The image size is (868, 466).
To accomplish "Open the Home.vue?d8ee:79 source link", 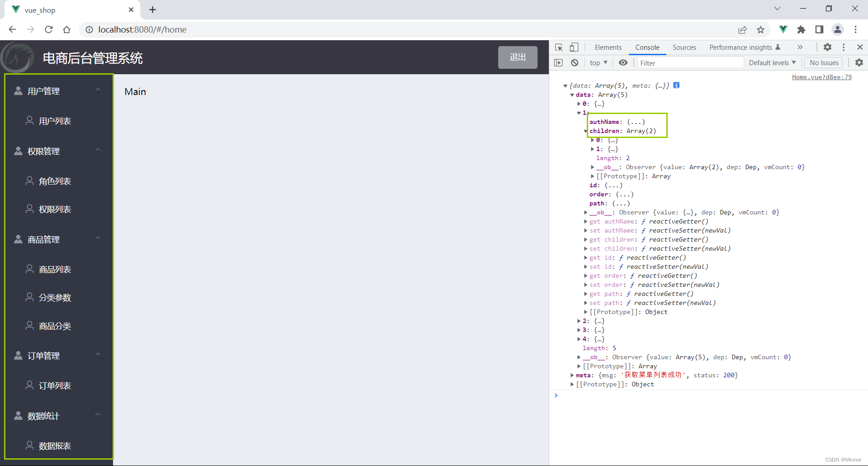I will point(821,77).
